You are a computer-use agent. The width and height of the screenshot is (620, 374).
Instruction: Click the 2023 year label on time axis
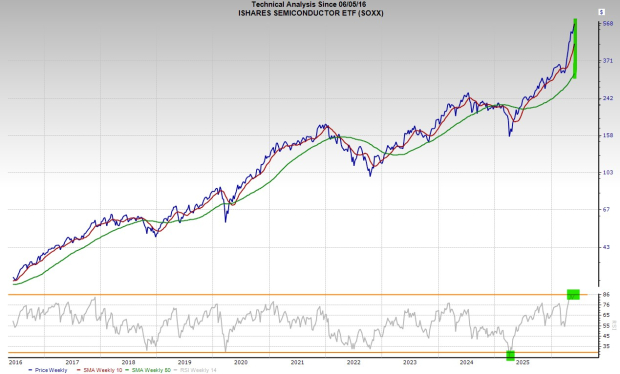pyautogui.click(x=410, y=362)
